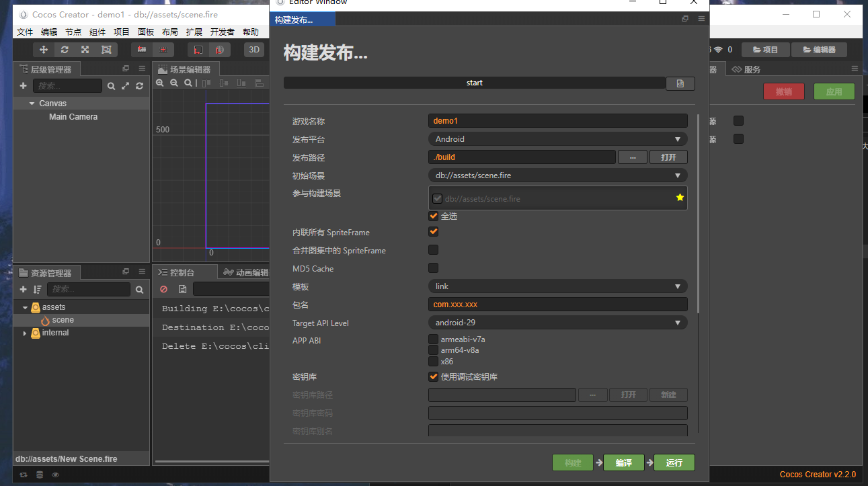Open the 文件 menu

tap(25, 32)
